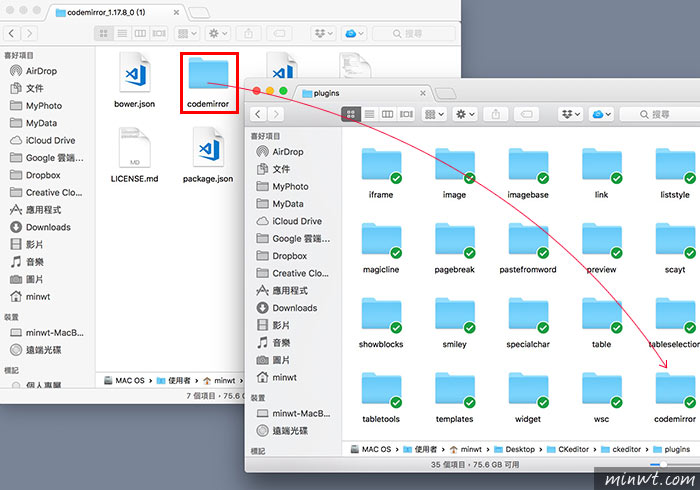Select the plugins tab
Image resolution: width=700 pixels, height=490 pixels.
(366, 93)
